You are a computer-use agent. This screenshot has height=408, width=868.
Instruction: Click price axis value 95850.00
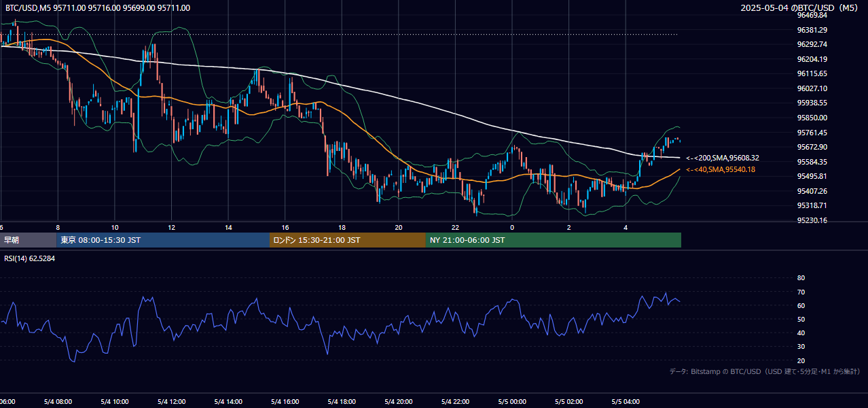812,118
